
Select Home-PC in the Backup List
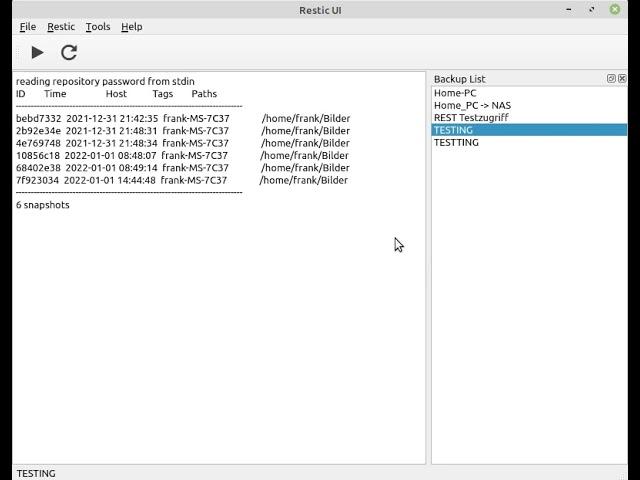click(529, 93)
